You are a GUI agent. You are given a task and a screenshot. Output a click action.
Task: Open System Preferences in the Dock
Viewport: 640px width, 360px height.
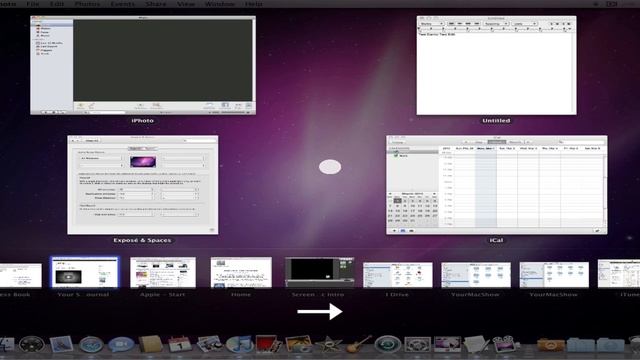point(417,345)
